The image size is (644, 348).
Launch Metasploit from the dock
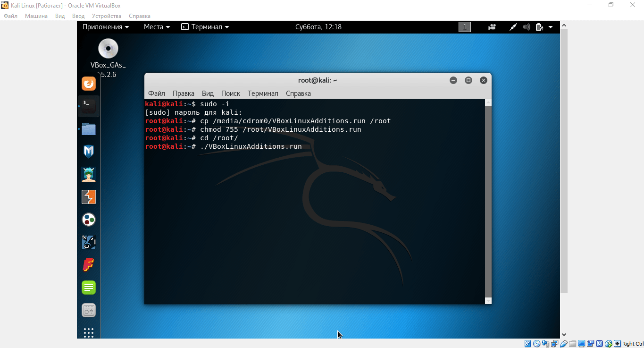point(89,151)
